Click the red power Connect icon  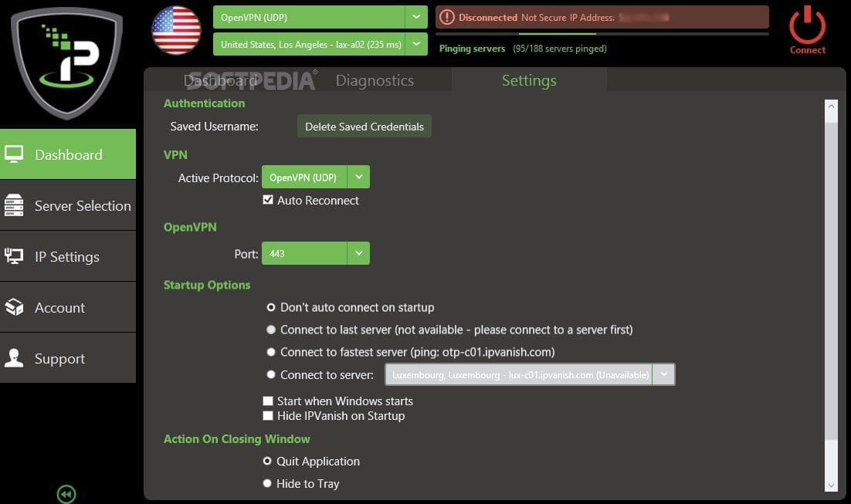click(807, 27)
